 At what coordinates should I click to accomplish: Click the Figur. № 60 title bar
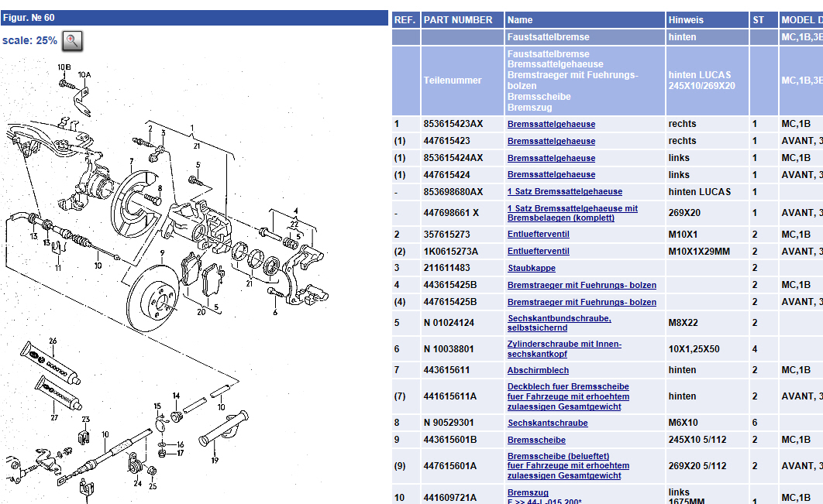coord(194,17)
